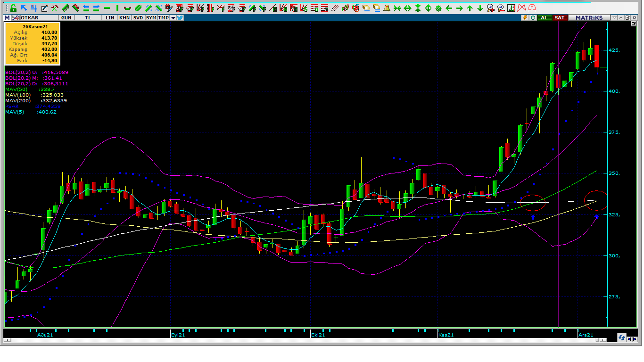Click the zoom in magnifier icon
Image resolution: width=644 pixels, height=362 pixels.
490,8
